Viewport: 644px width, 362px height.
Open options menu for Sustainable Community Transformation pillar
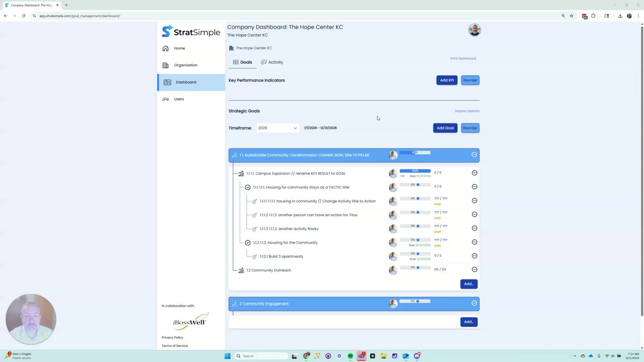(x=474, y=155)
